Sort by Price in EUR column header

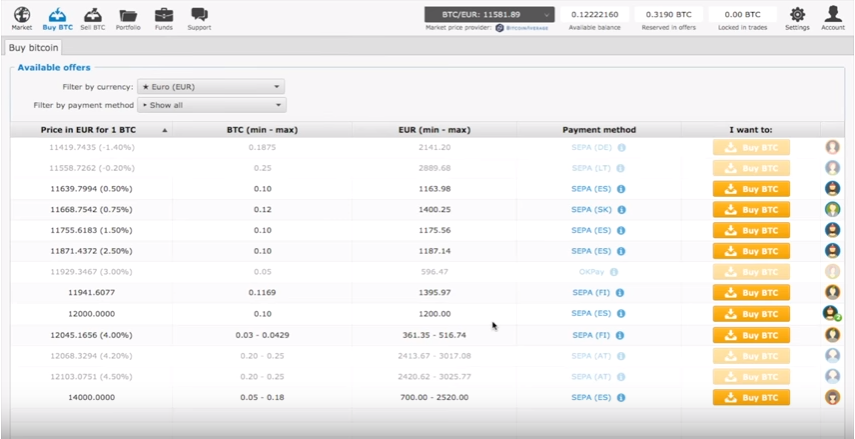point(91,130)
